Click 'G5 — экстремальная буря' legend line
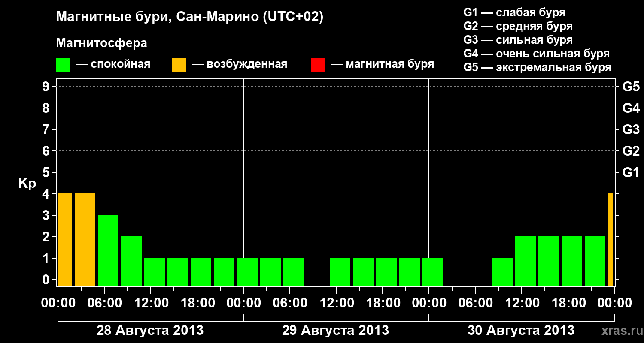Screen dimensions: 644x343 click(x=537, y=67)
